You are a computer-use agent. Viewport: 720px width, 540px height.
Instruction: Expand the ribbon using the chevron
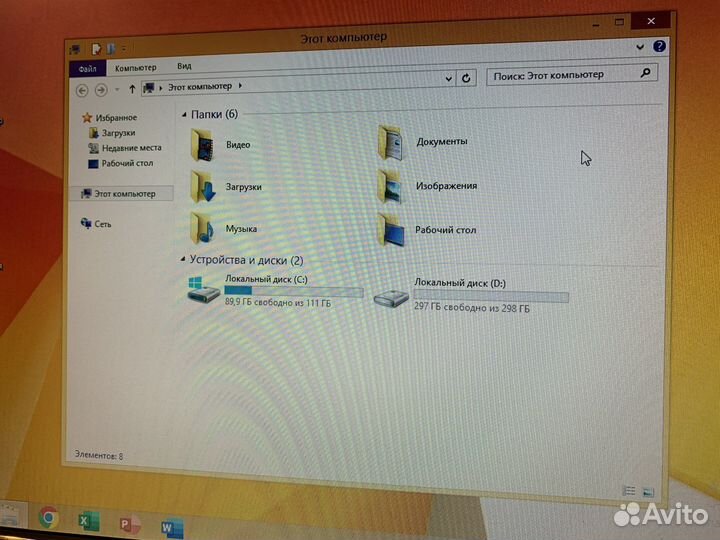(x=641, y=47)
